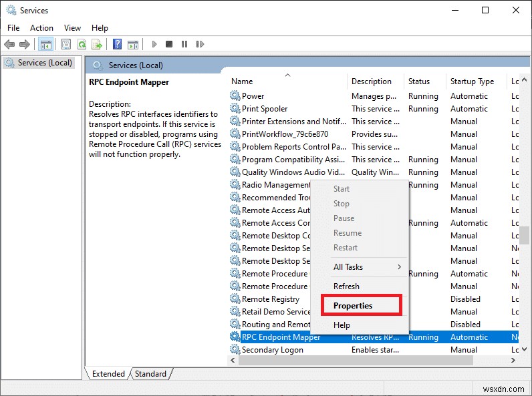Click the gear icon beside Quality Windows Audio
The height and width of the screenshot is (396, 532).
pyautogui.click(x=235, y=172)
